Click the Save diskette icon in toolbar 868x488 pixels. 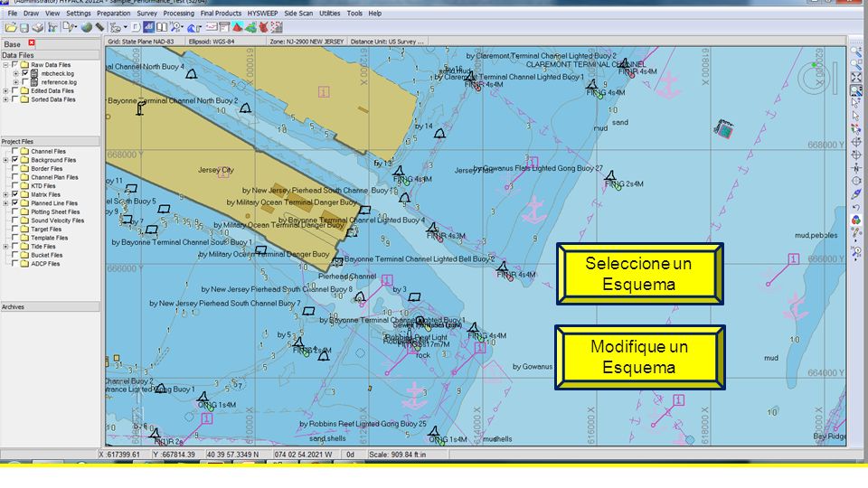click(x=24, y=27)
